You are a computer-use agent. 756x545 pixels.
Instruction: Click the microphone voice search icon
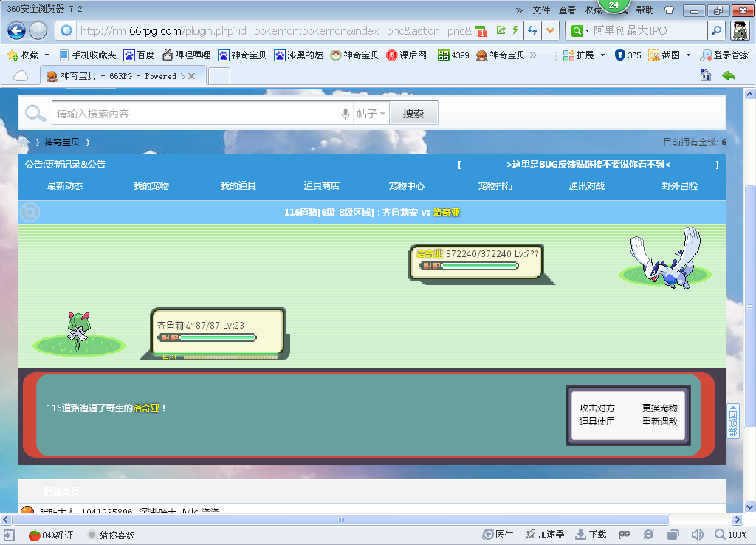point(346,114)
